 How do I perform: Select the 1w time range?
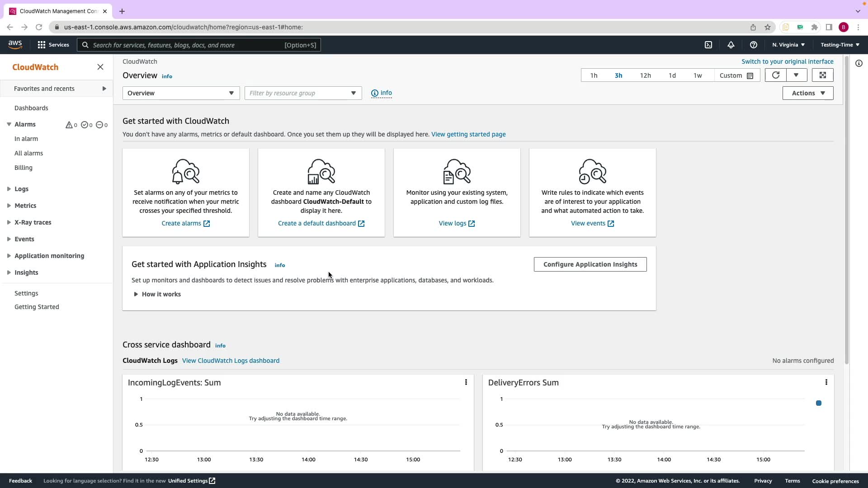pos(698,75)
